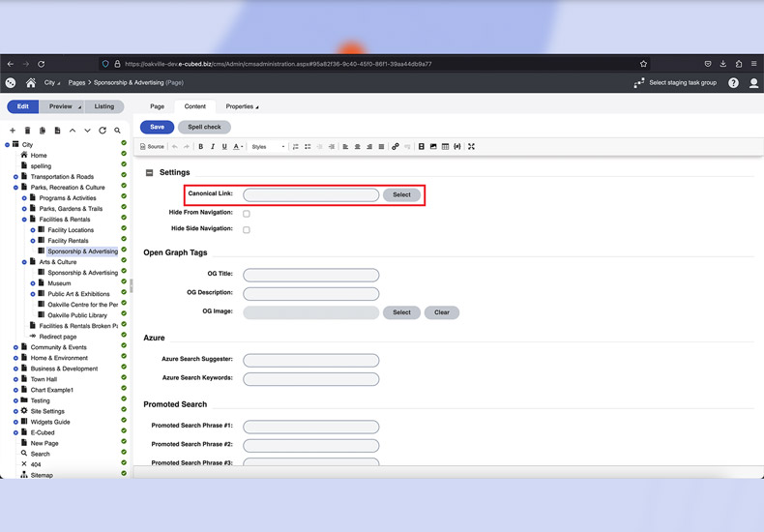This screenshot has height=532, width=764.
Task: Delete the page using the trash icon
Action: coord(28,131)
